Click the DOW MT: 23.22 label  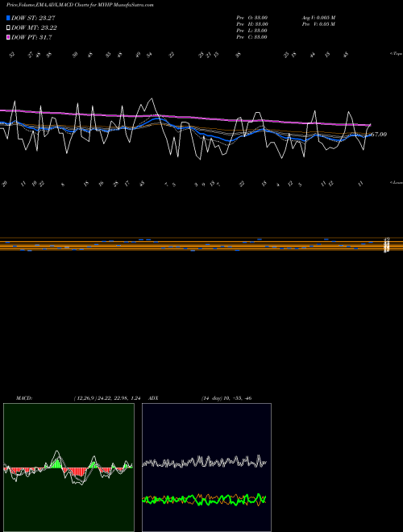click(34, 28)
